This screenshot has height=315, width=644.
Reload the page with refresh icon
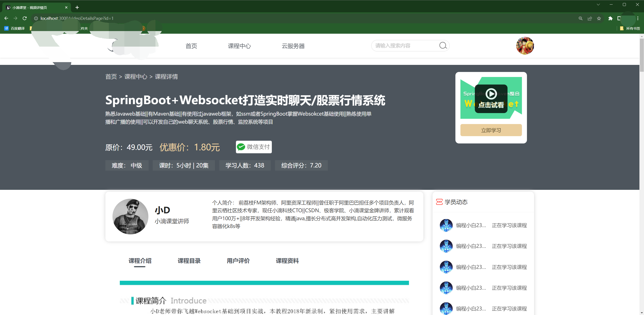pyautogui.click(x=24, y=18)
